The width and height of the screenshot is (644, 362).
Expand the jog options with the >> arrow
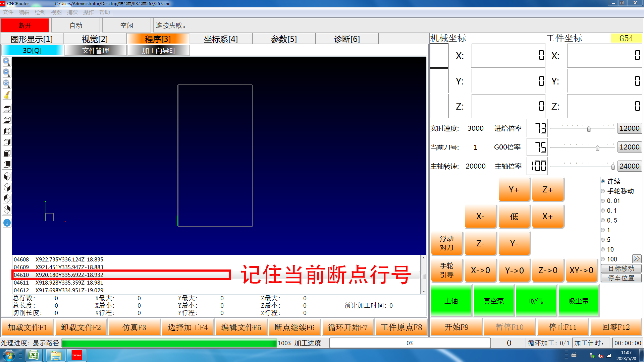tap(636, 259)
